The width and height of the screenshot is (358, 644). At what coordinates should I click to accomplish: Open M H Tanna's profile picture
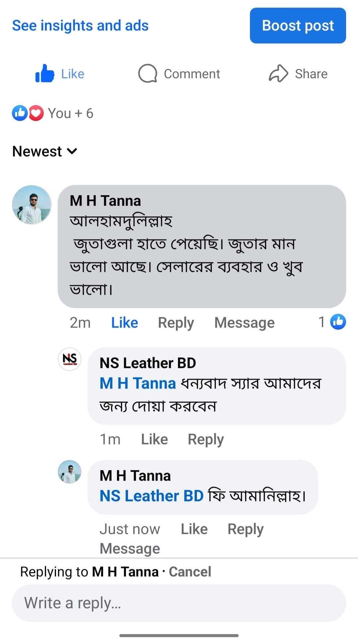click(x=32, y=205)
